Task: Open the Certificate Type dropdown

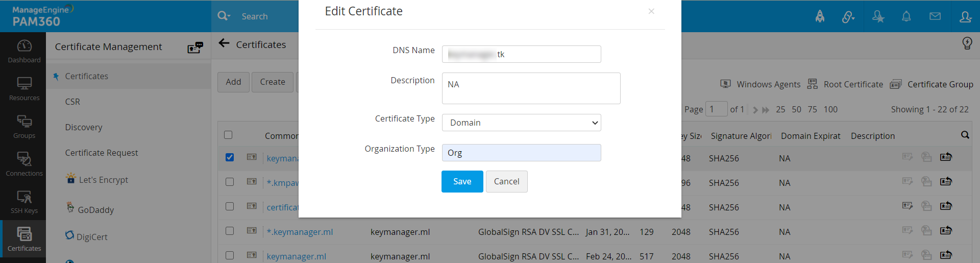Action: (521, 123)
